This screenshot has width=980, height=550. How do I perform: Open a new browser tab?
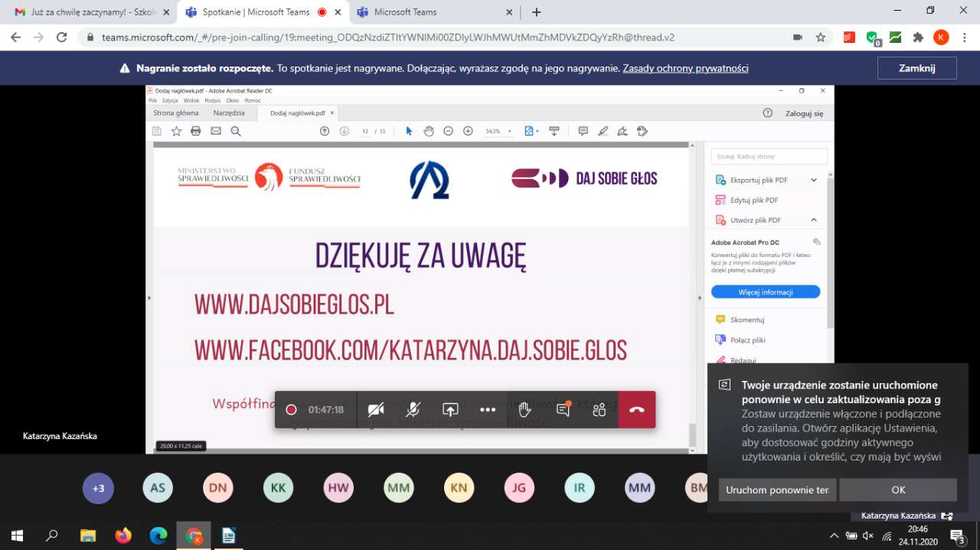[537, 12]
